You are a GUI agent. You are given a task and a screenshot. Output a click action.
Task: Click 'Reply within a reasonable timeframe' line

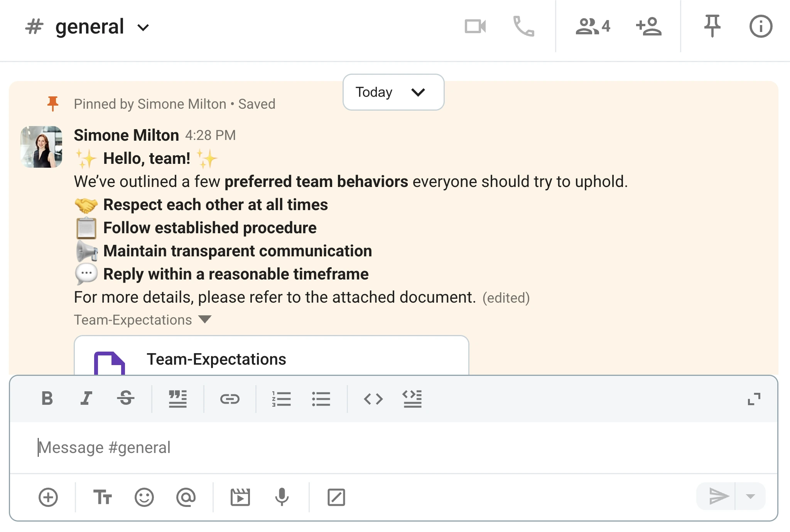[x=236, y=274]
